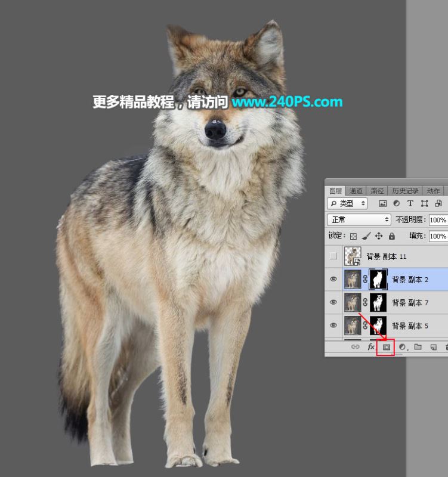
Task: Open the fx layer style menu
Action: [371, 347]
